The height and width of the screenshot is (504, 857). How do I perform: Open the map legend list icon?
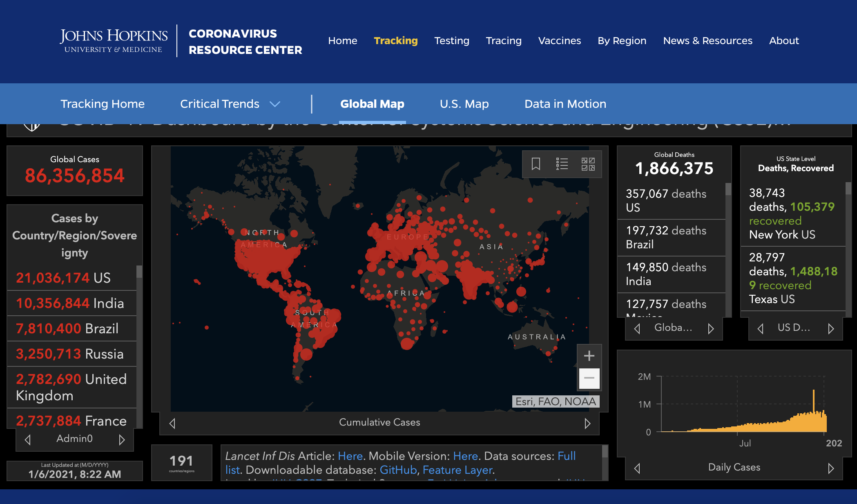[x=562, y=164]
